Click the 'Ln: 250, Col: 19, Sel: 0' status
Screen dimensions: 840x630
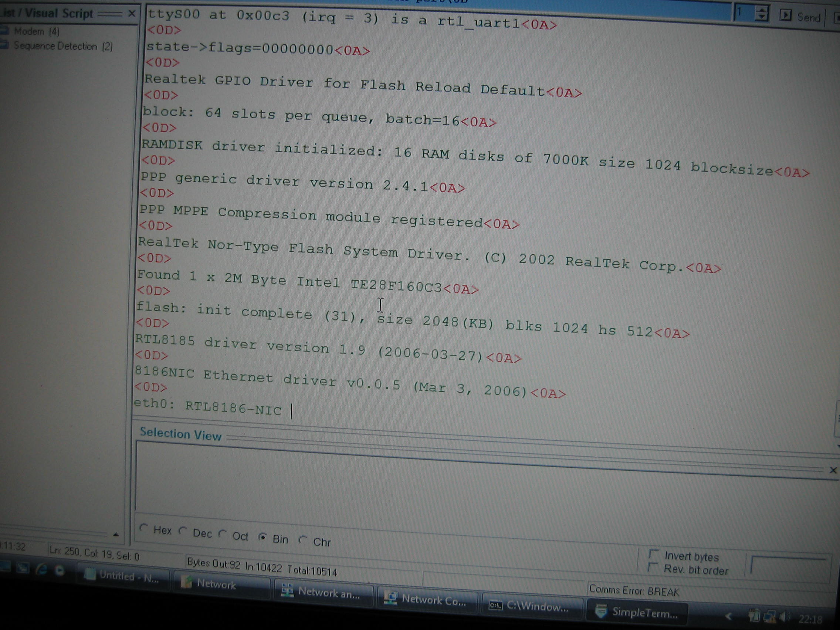pos(94,553)
